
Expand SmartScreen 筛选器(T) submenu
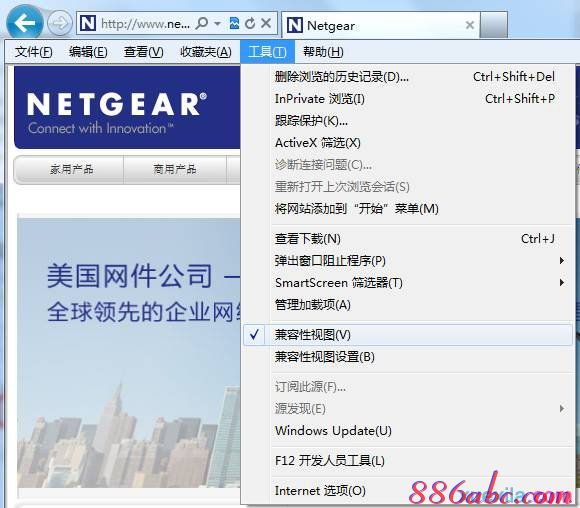click(408, 283)
